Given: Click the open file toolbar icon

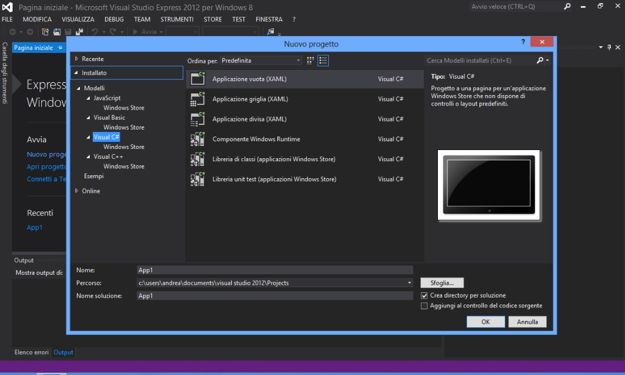Looking at the screenshot, I should pyautogui.click(x=57, y=31).
